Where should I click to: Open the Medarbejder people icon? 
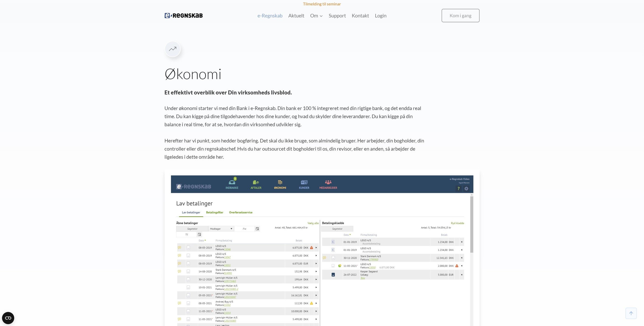(328, 183)
